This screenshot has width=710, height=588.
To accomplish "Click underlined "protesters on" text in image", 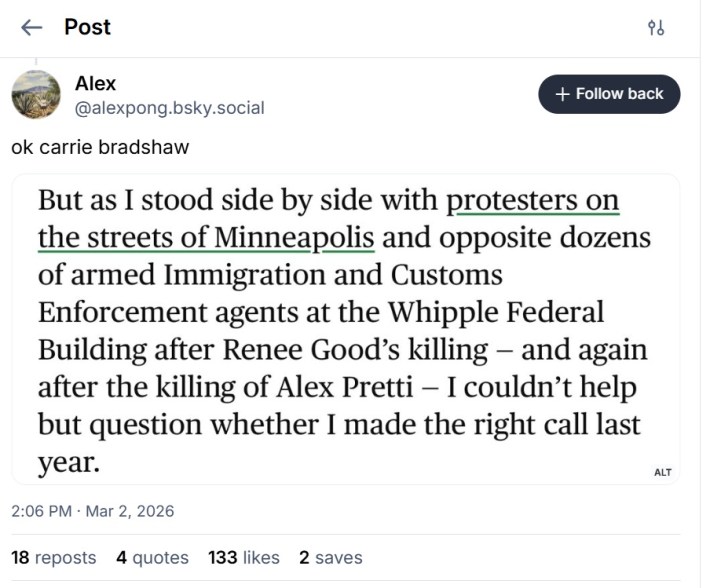I will coord(532,200).
